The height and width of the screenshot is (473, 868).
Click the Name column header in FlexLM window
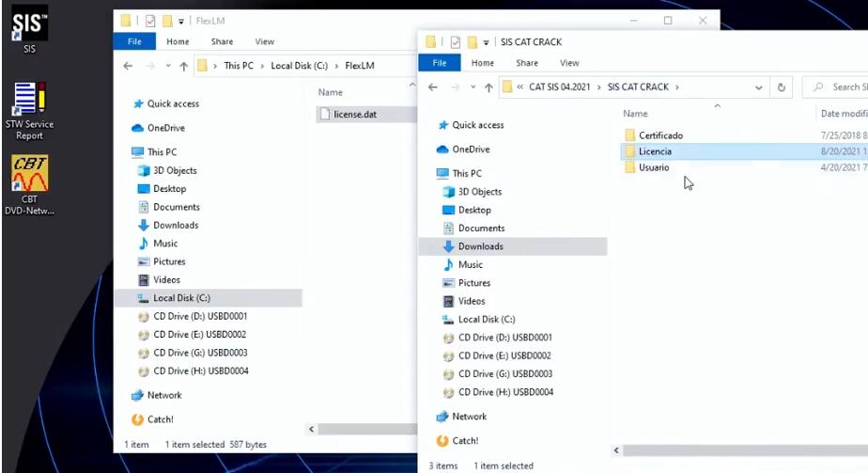point(331,92)
